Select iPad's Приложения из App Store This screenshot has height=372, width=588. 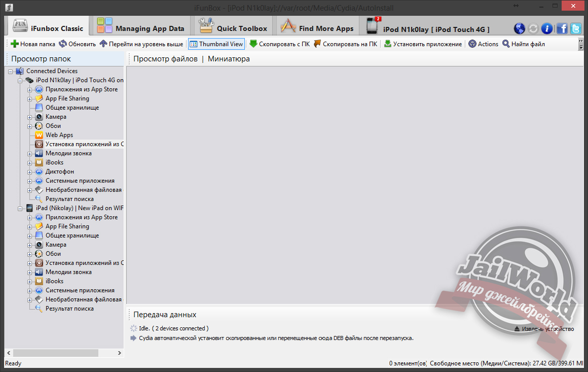82,217
